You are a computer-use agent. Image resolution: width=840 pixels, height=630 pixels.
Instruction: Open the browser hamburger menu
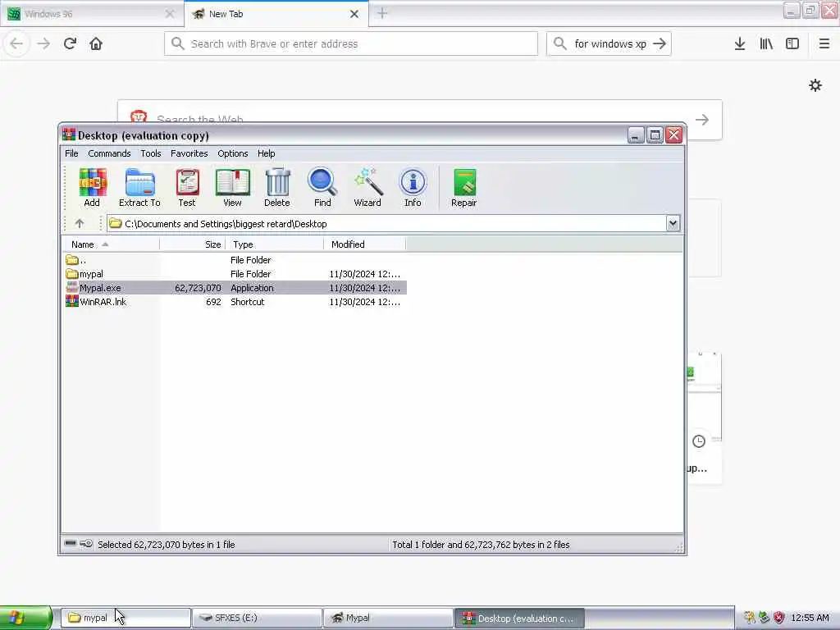point(824,43)
